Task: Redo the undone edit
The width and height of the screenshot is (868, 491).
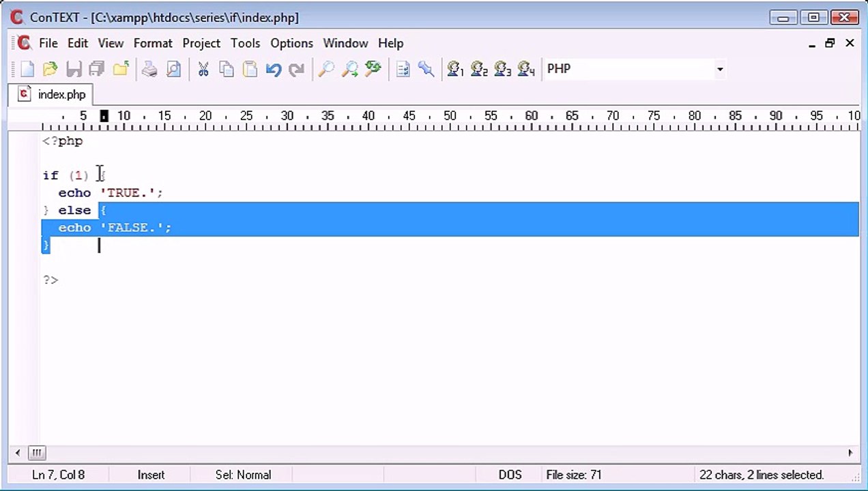Action: tap(297, 69)
